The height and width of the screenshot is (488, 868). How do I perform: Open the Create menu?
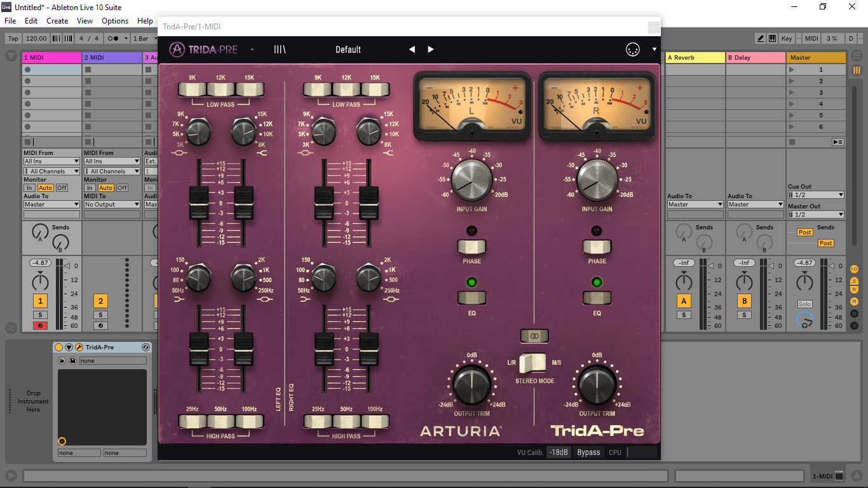pos(57,21)
